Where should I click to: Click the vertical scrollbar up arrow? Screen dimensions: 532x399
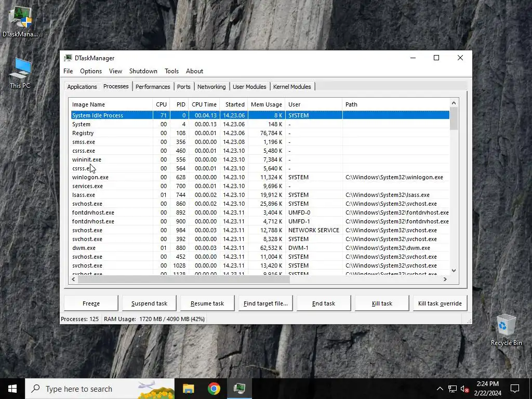click(x=454, y=103)
